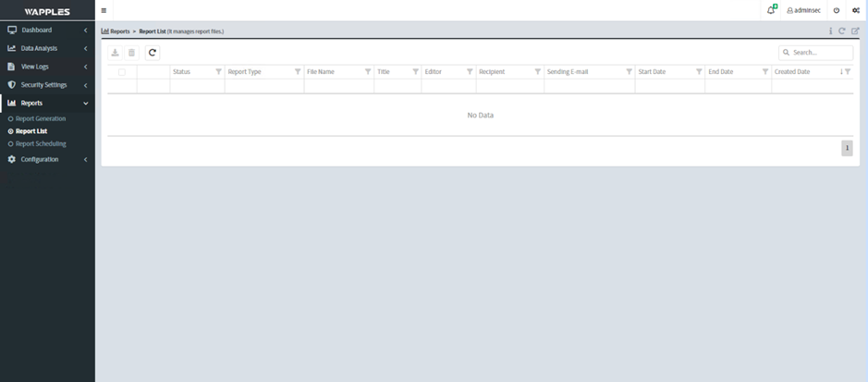Select Report Generation in sidebar
Image resolution: width=868 pixels, height=382 pixels.
[x=40, y=118]
